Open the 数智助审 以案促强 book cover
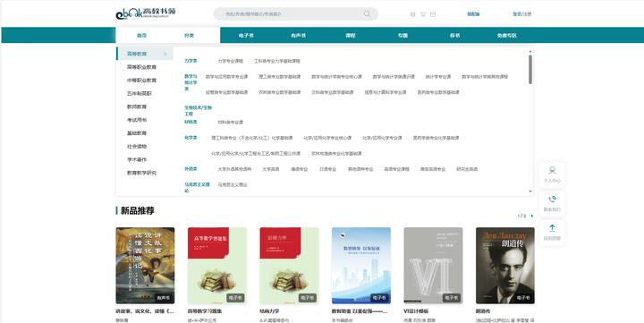The height and width of the screenshot is (323, 644). click(361, 266)
